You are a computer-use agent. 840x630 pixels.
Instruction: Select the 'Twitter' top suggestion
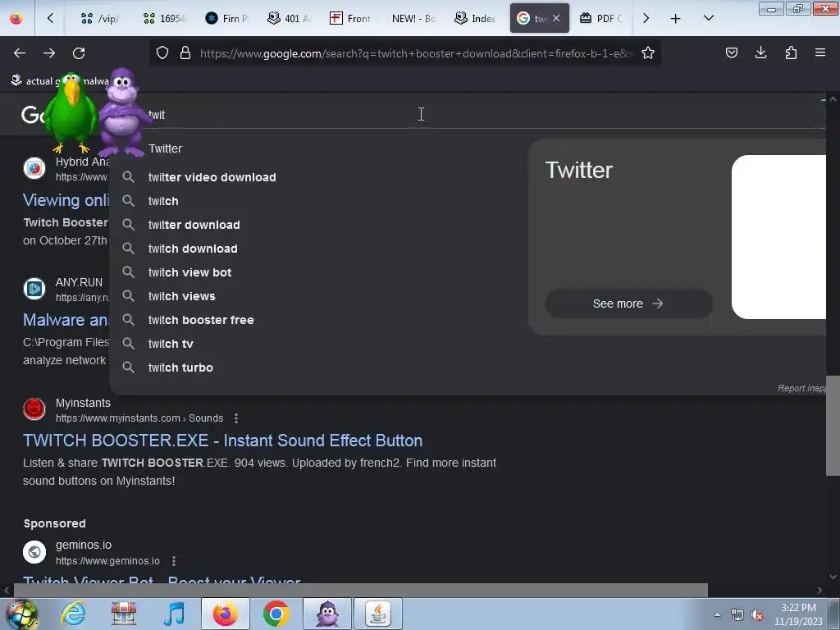(x=166, y=148)
